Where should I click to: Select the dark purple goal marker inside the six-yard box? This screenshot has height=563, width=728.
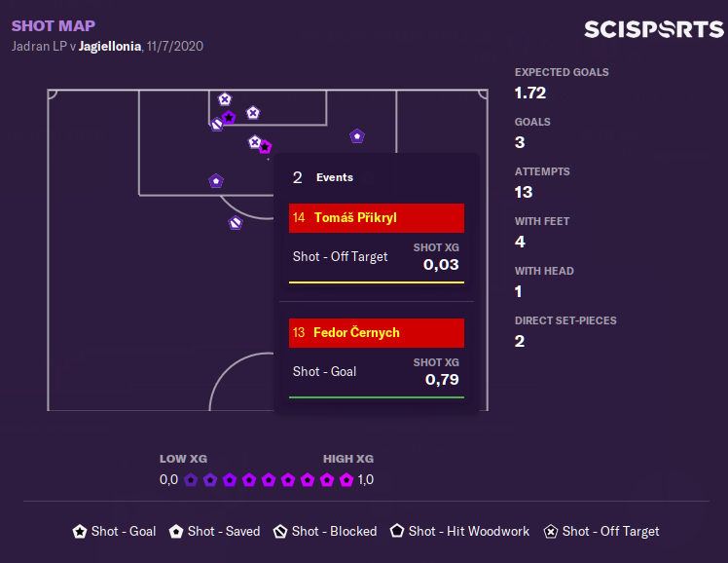[229, 118]
